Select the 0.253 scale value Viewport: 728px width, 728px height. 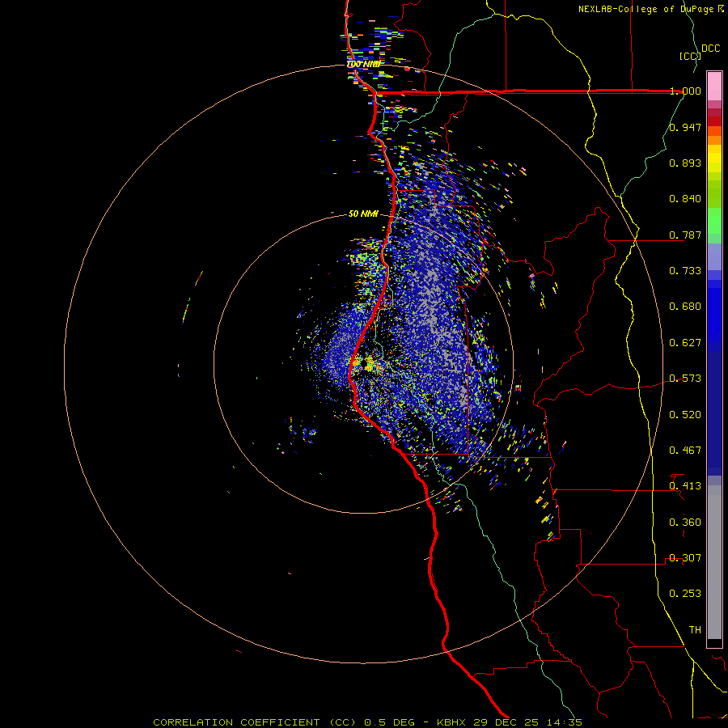[x=685, y=594]
